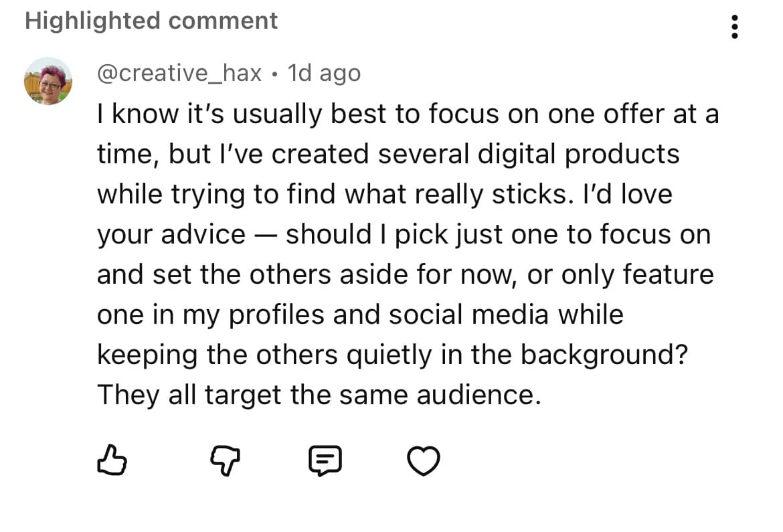Click the words "your advice" in comment
Screen dimensions: 783x532
tap(171, 234)
